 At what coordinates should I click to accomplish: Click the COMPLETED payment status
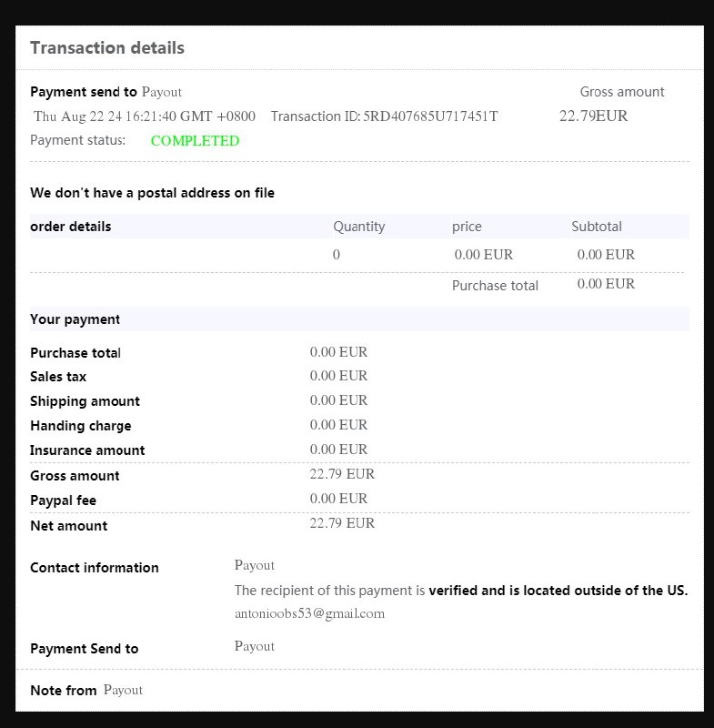pyautogui.click(x=195, y=141)
